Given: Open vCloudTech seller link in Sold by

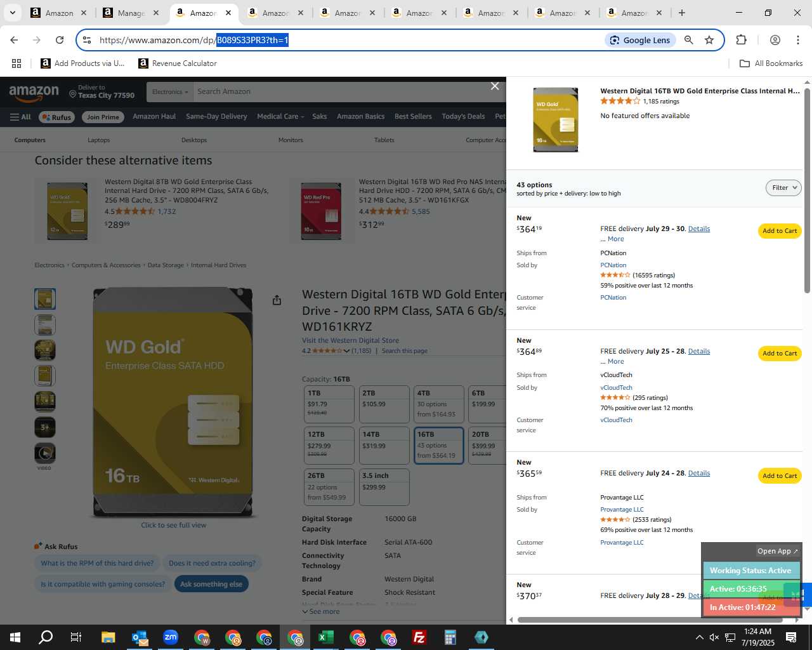Looking at the screenshot, I should pyautogui.click(x=617, y=388).
